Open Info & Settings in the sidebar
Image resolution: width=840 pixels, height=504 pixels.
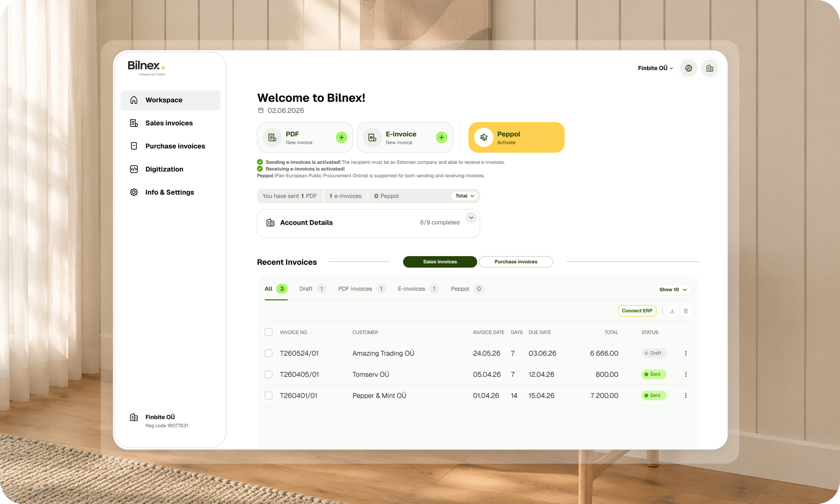click(x=170, y=192)
